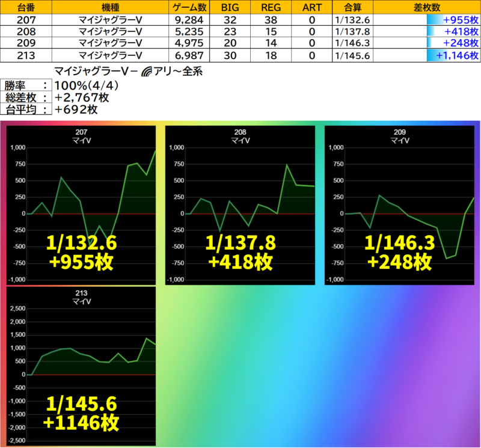Select the total value +2,767枚
The image size is (481, 448).
point(82,97)
